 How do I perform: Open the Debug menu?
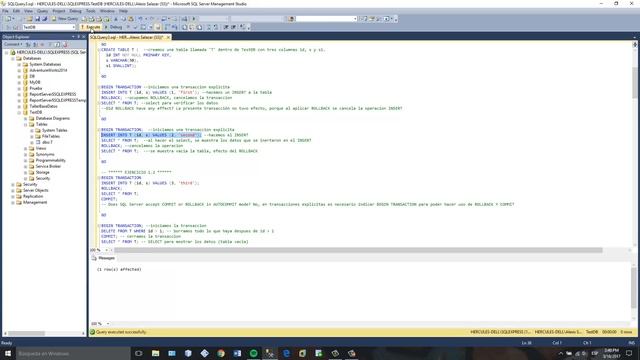point(76,11)
